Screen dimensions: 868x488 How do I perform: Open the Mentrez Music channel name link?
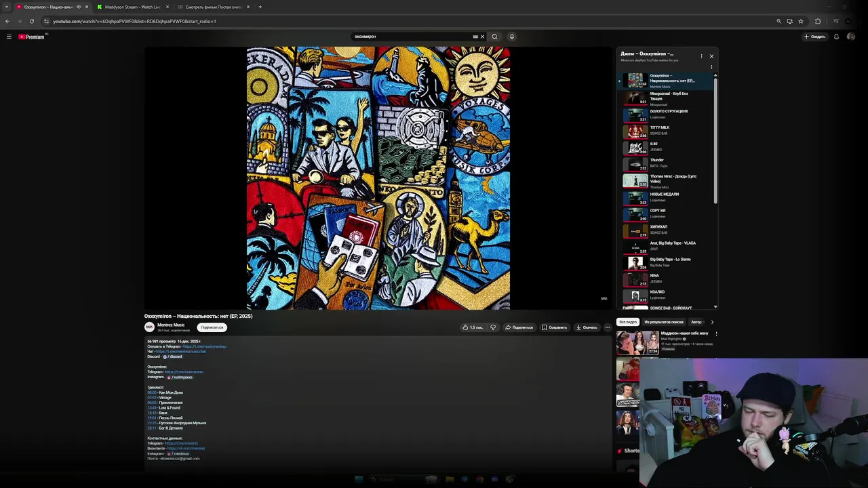tap(171, 325)
